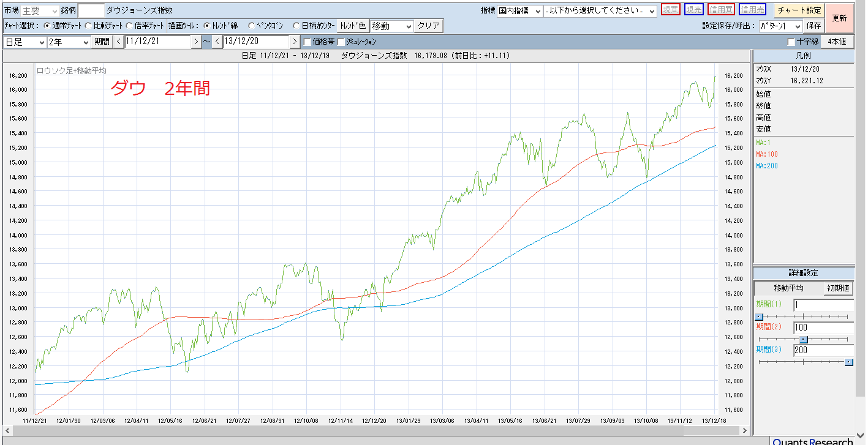Select the ペンタゴン drawing tool
868x445 pixels.
(252, 26)
